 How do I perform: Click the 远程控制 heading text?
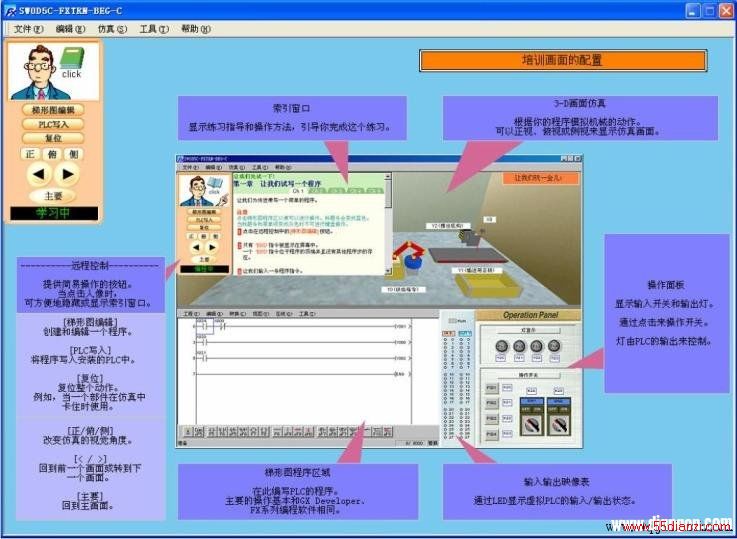coord(90,266)
